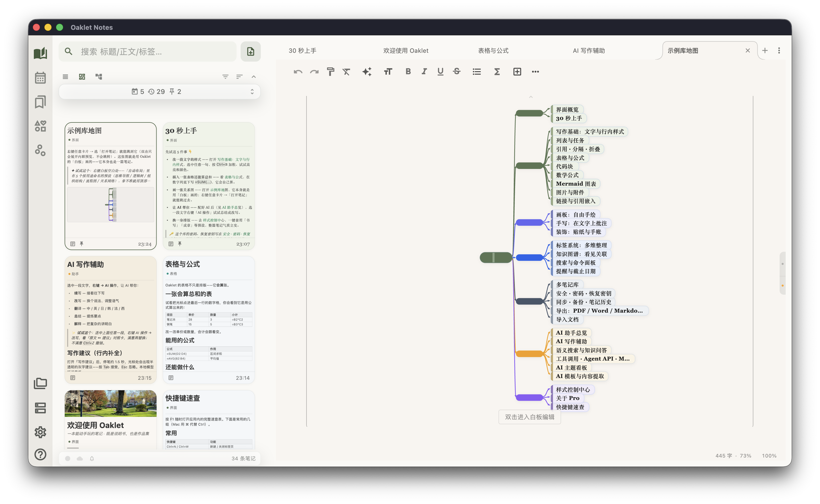
Task: Open the notebook vaults folder icon
Action: tap(40, 383)
